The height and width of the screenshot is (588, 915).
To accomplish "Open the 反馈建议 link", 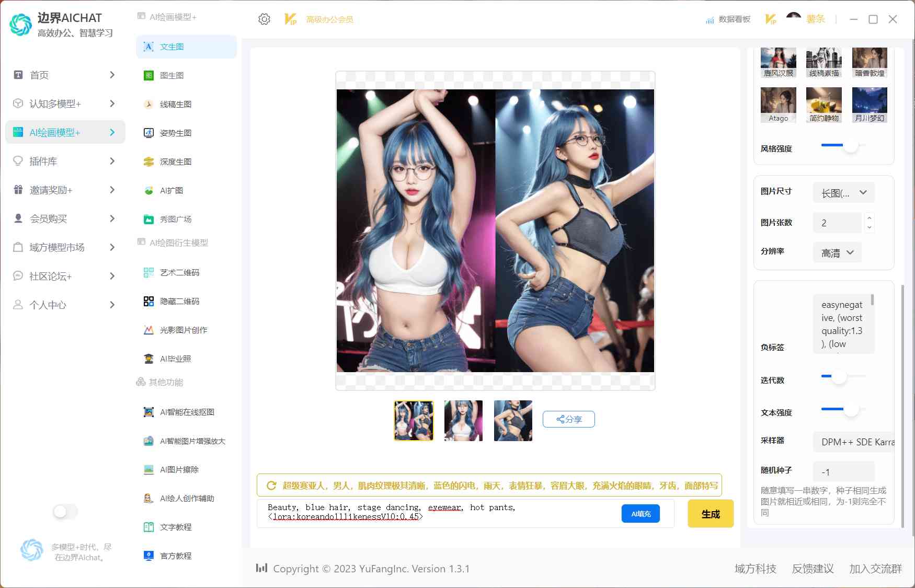I will [x=813, y=569].
